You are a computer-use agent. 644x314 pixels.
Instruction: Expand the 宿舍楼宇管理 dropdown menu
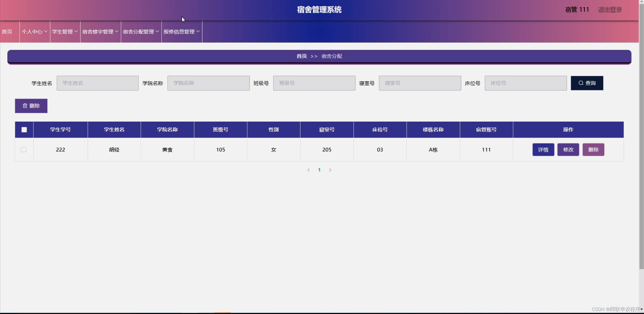point(100,32)
